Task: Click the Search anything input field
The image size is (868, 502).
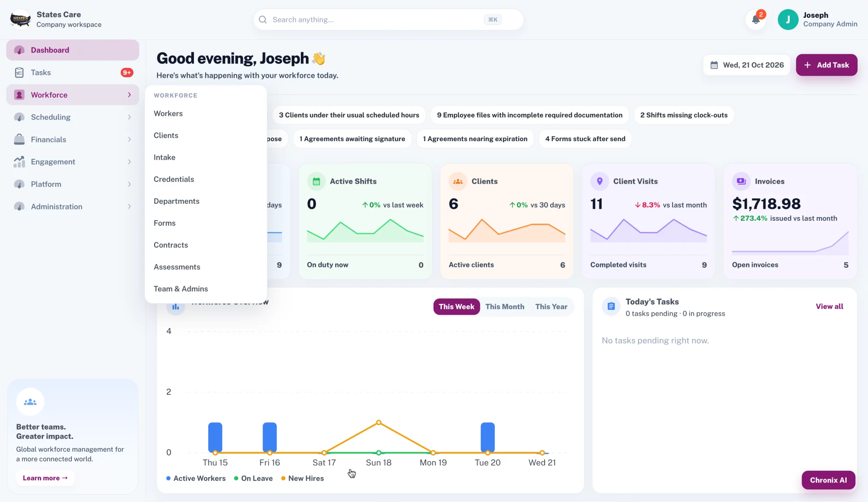Action: 388,20
